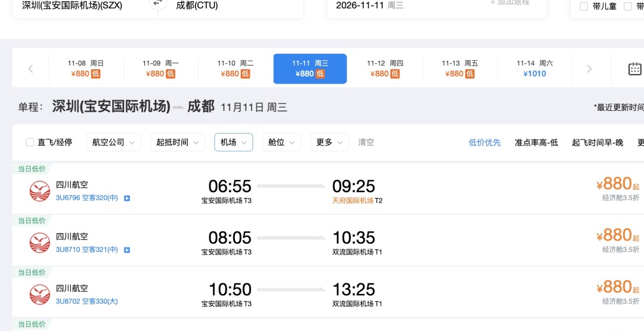Select the 11-14 周六 ¥1010 date tab
This screenshot has height=331, width=644.
(x=534, y=69)
